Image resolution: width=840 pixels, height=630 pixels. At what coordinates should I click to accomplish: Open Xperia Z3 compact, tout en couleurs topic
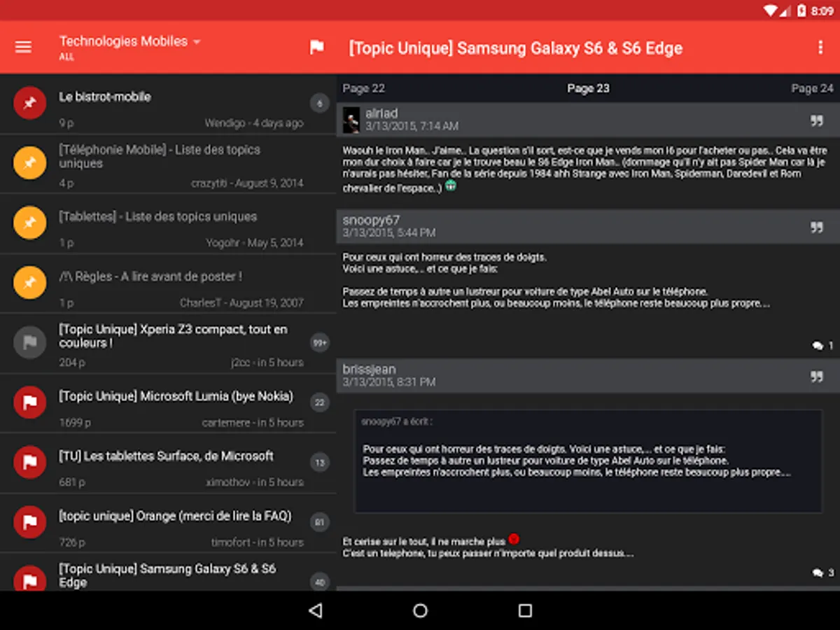point(168,344)
